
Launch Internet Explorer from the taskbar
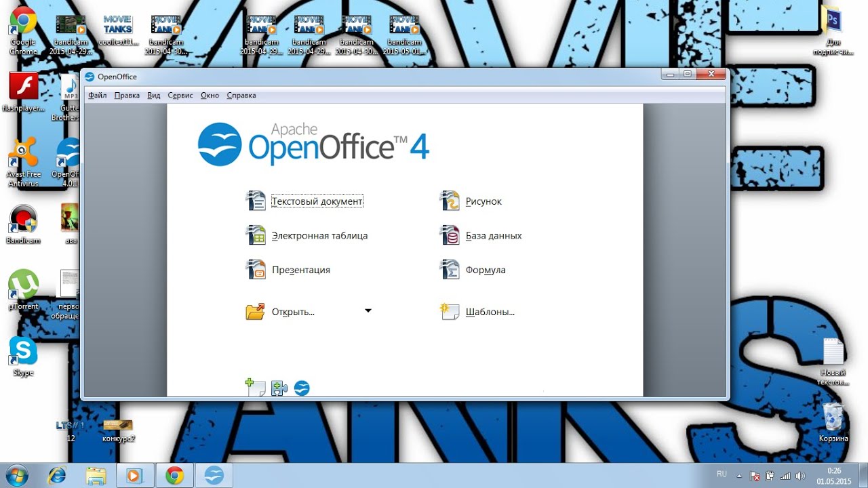pos(57,476)
